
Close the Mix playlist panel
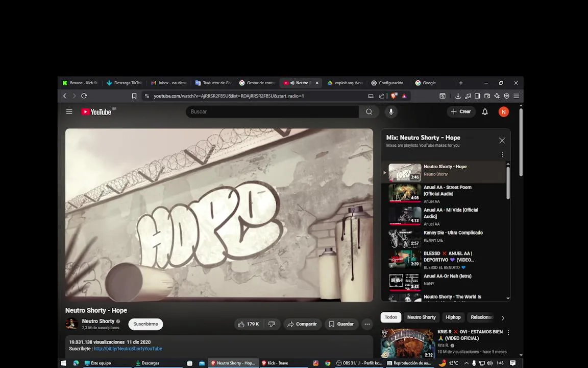click(502, 141)
